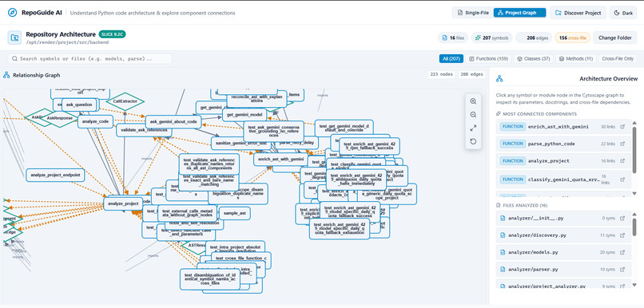Select the enrich_ast_with_gemini graph node
Viewport: 644px width, 308px height.
click(x=281, y=159)
